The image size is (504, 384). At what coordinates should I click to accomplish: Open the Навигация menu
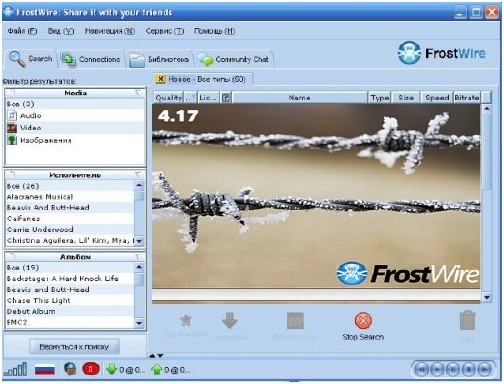click(x=110, y=31)
